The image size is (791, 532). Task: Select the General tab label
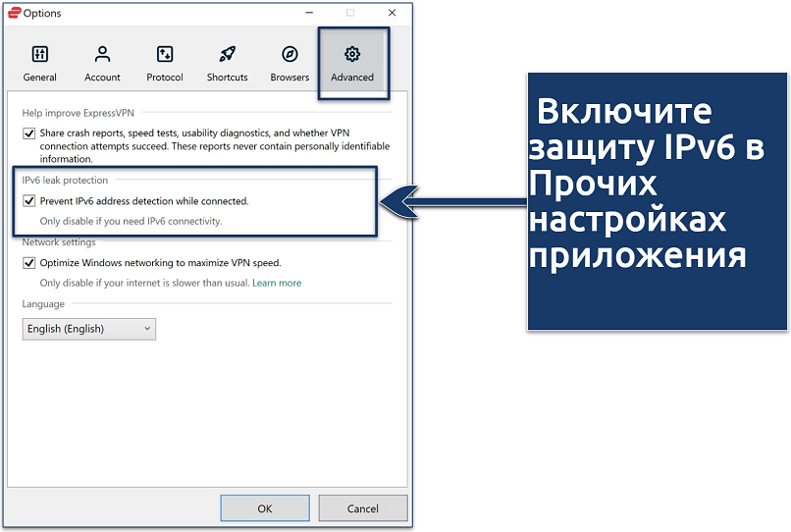click(40, 78)
